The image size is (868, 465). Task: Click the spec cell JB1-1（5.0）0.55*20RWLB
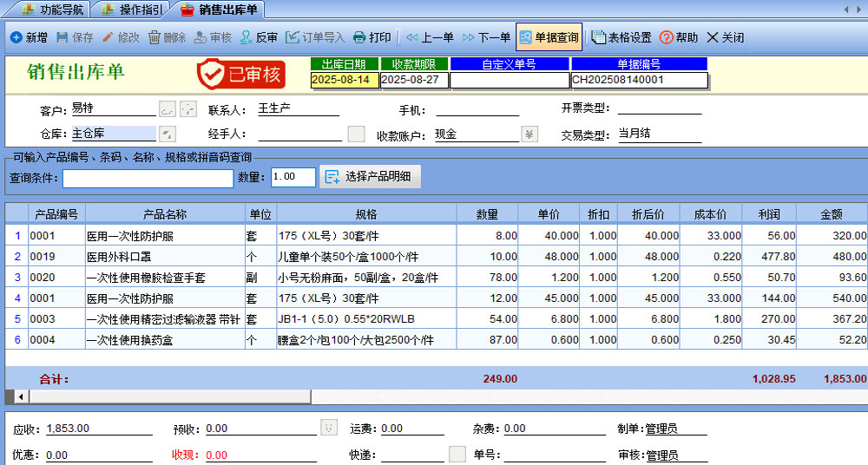pos(366,319)
